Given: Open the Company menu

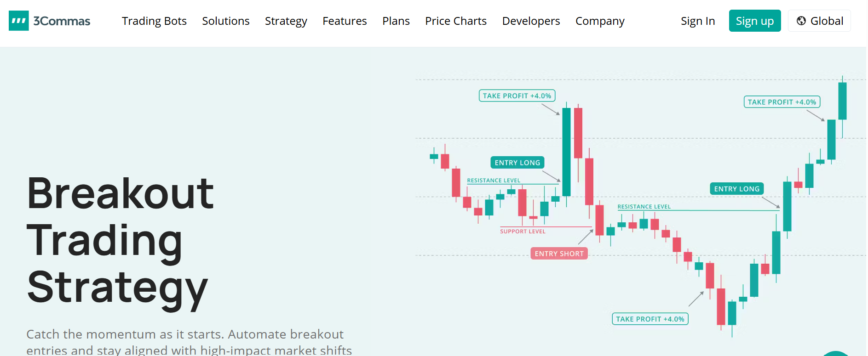Looking at the screenshot, I should 600,21.
